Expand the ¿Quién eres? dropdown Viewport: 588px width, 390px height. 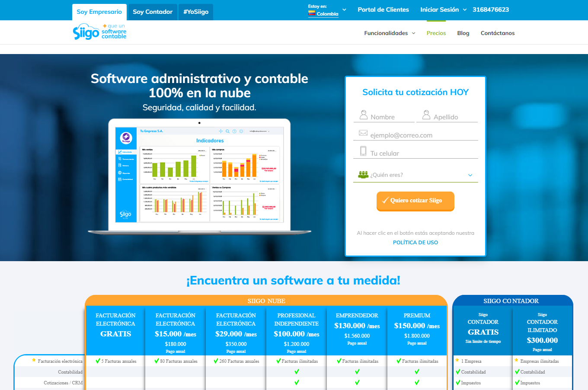click(470, 175)
